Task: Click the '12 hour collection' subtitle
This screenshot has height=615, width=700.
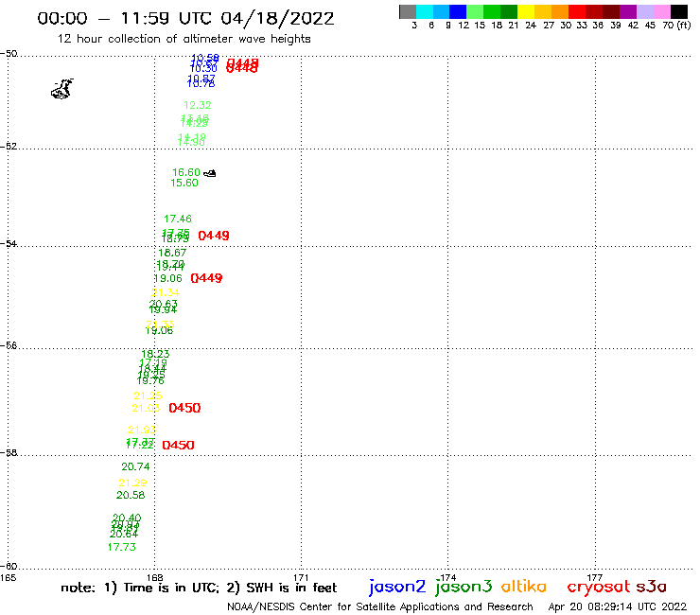Action: tap(184, 39)
